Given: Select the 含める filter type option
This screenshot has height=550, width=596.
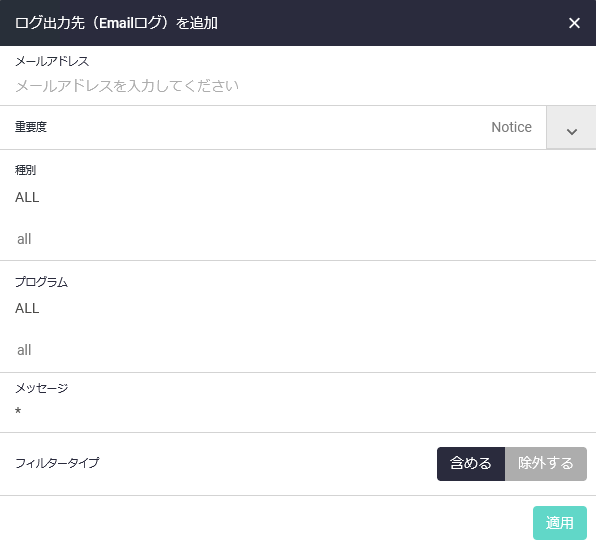Looking at the screenshot, I should click(x=471, y=464).
